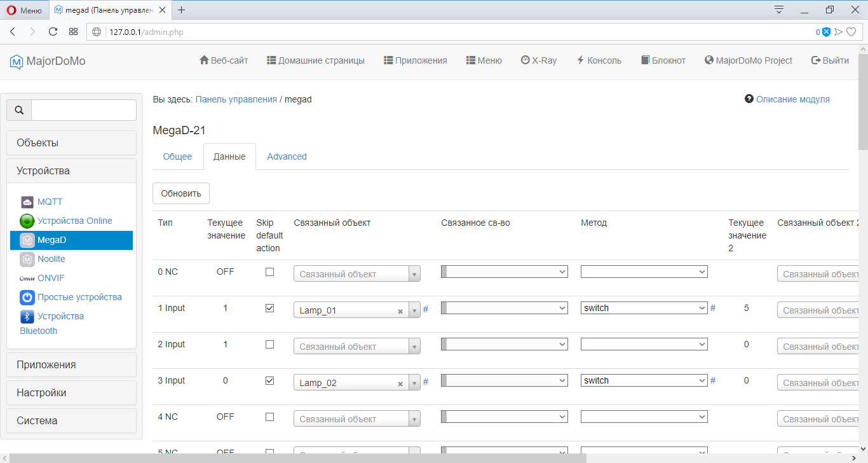Viewport: 868px width, 463px height.
Task: Expand Связанное св-во dropdown for 3 Input
Action: 504,380
